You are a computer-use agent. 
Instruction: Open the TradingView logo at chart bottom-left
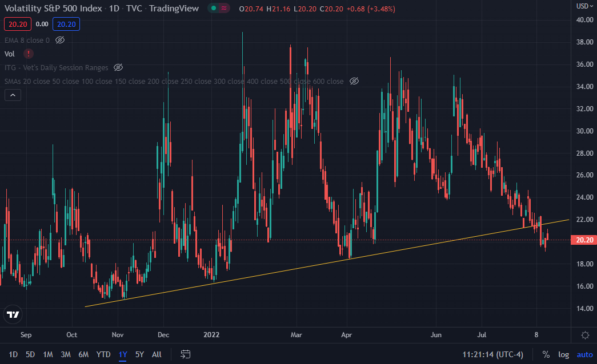coord(13,314)
